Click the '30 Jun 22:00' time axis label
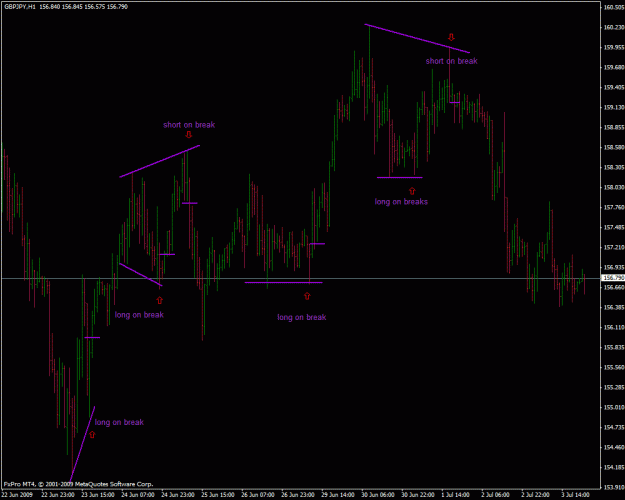 [419, 495]
